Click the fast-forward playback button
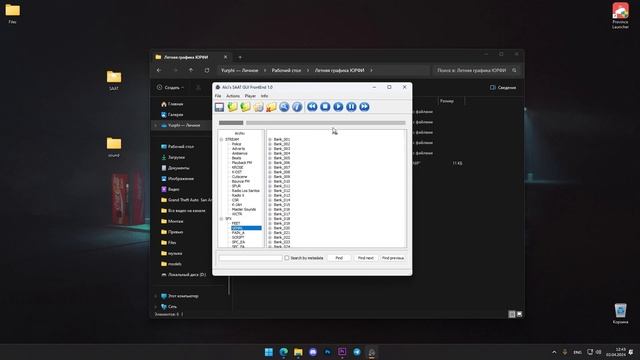 (364, 107)
